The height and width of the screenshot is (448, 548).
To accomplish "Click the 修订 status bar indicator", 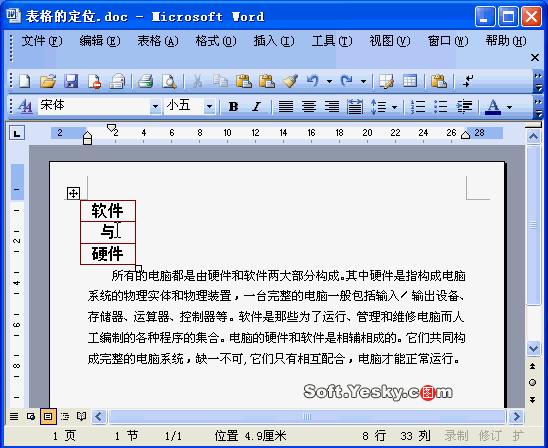I will pos(490,436).
